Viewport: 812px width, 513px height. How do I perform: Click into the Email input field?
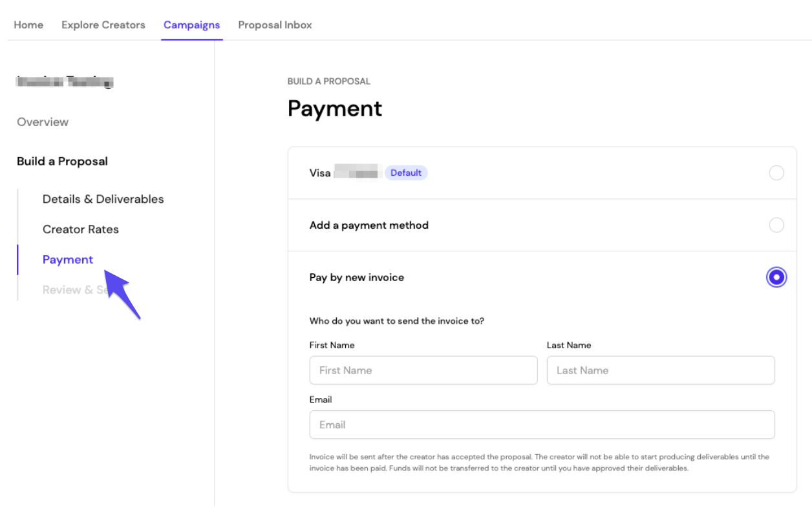click(542, 424)
